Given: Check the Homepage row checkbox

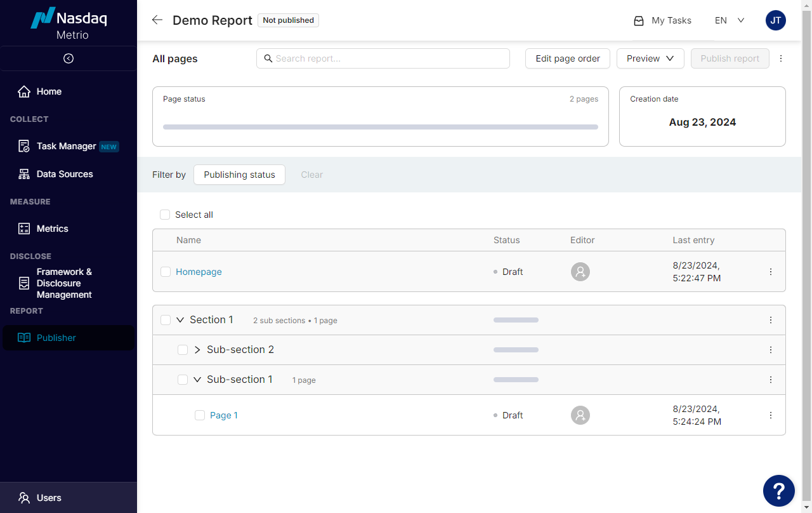Looking at the screenshot, I should pos(166,272).
